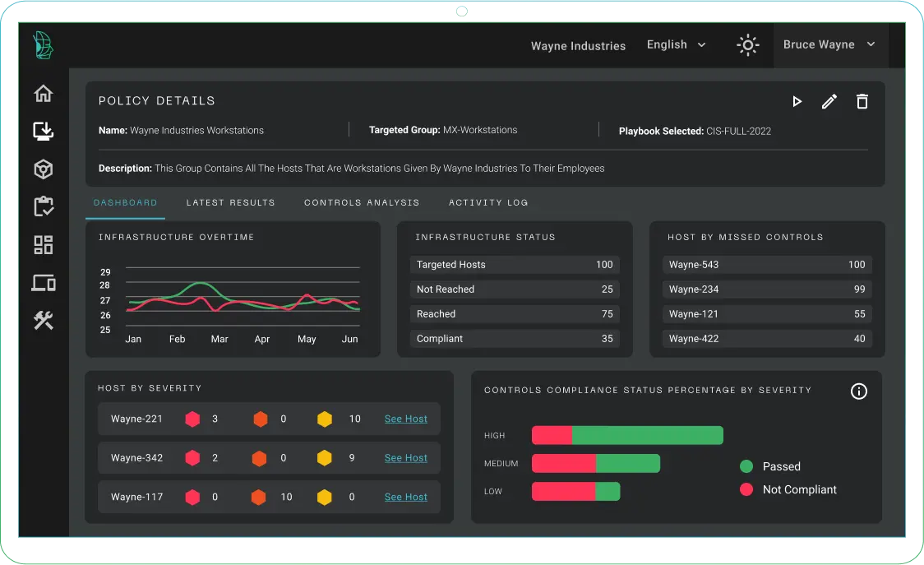Click yellow hexagon in Wayne-117 row
The width and height of the screenshot is (924, 565).
324,497
